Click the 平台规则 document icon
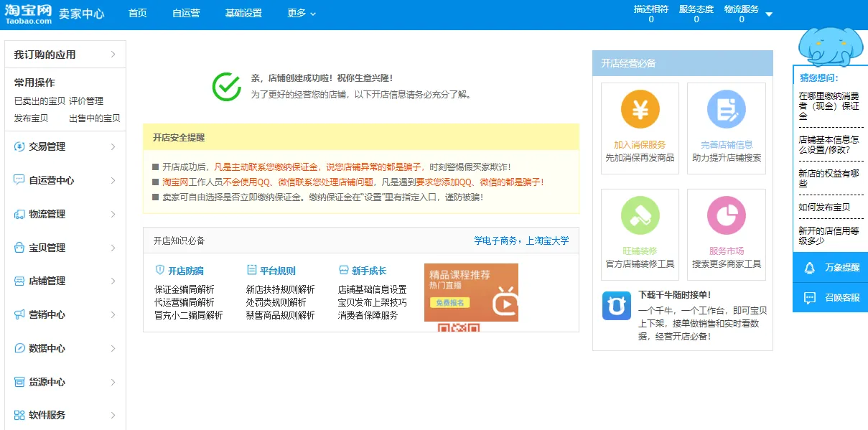868x430 pixels. coord(251,270)
